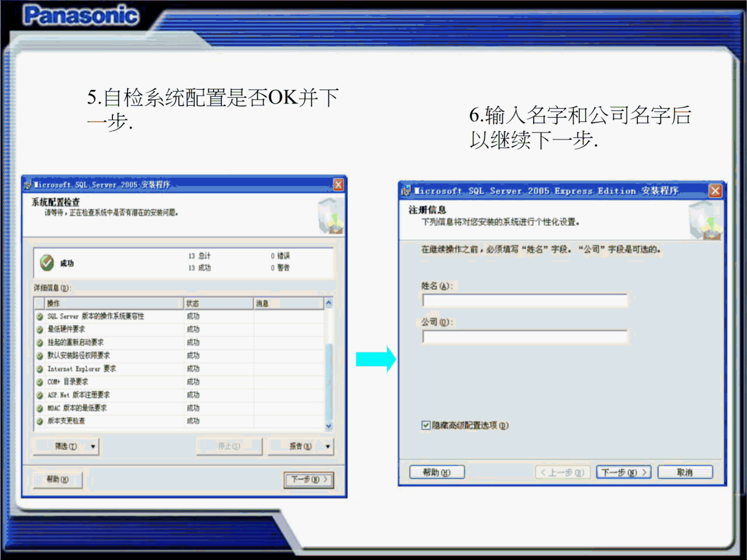Screen dimensions: 747x560
Task: Click the 公司(O) text field
Action: point(525,337)
